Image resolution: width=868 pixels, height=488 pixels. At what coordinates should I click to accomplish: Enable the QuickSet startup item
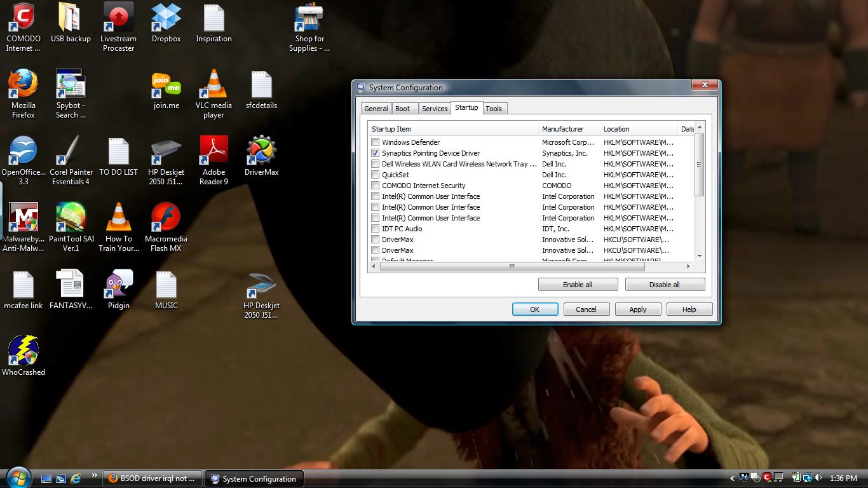(376, 175)
